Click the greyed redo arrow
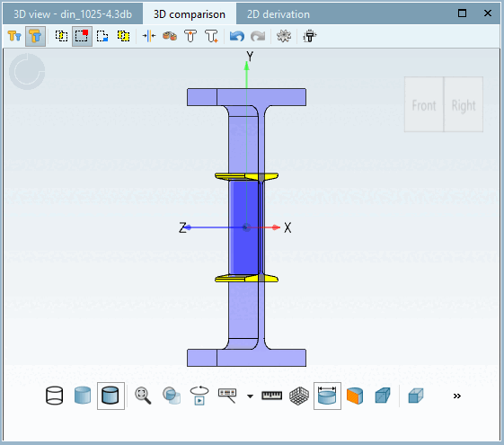Viewport: 504px width, 445px height. 258,36
